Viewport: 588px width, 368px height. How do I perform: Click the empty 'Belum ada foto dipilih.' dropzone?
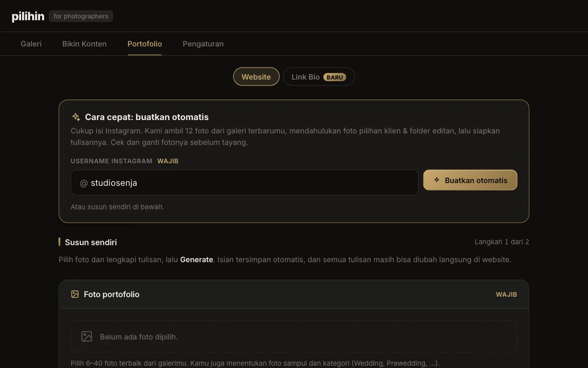pos(294,336)
